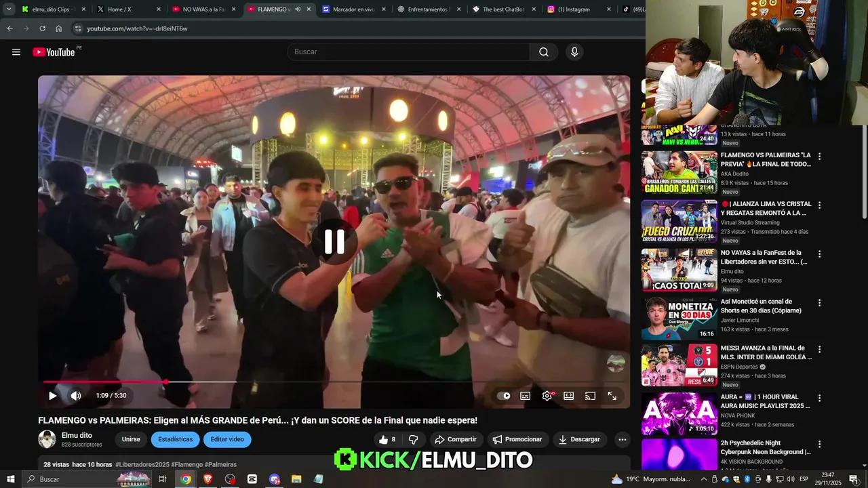868x488 pixels.
Task: Open Chrome home page button
Action: click(x=58, y=28)
